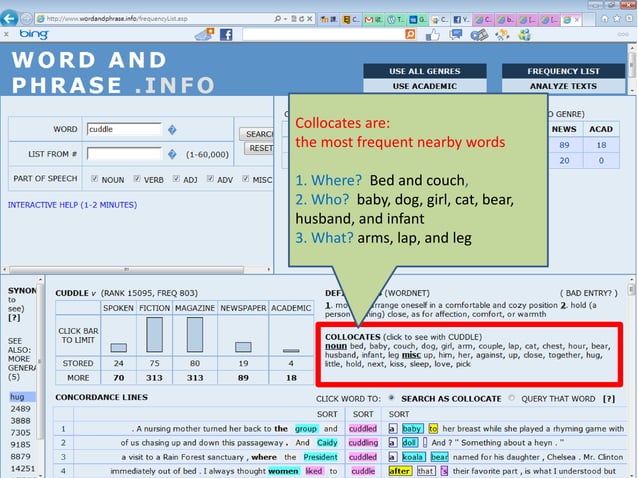Click the FICTION frequency bar to limit
This screenshot has height=478, width=638.
coord(154,335)
